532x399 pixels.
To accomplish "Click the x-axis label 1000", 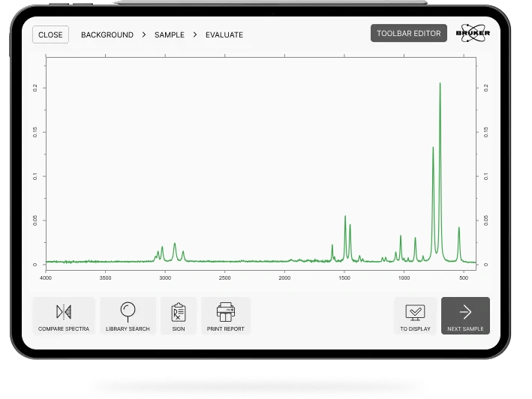I will point(404,278).
